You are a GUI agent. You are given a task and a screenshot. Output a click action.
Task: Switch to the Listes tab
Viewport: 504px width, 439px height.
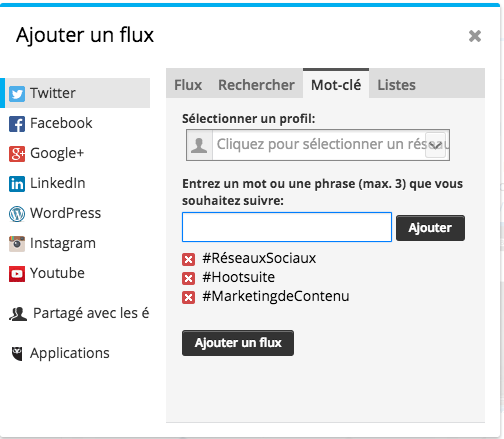click(396, 85)
